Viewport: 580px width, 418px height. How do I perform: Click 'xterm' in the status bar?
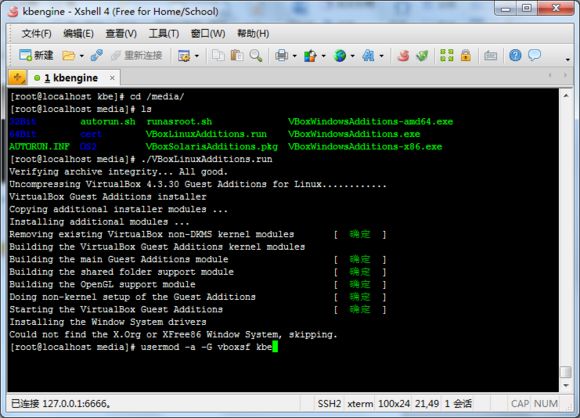(360, 404)
